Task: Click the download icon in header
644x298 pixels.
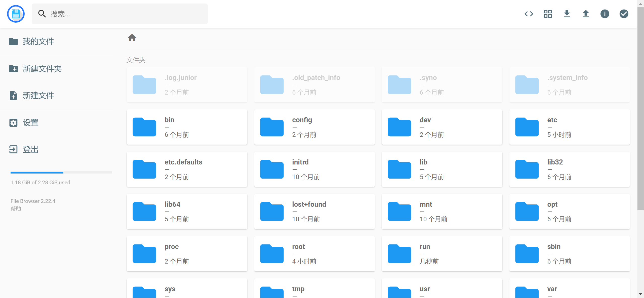Action: click(567, 14)
